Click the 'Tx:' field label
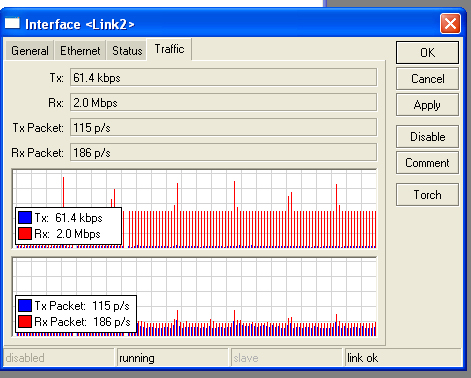 pos(56,78)
